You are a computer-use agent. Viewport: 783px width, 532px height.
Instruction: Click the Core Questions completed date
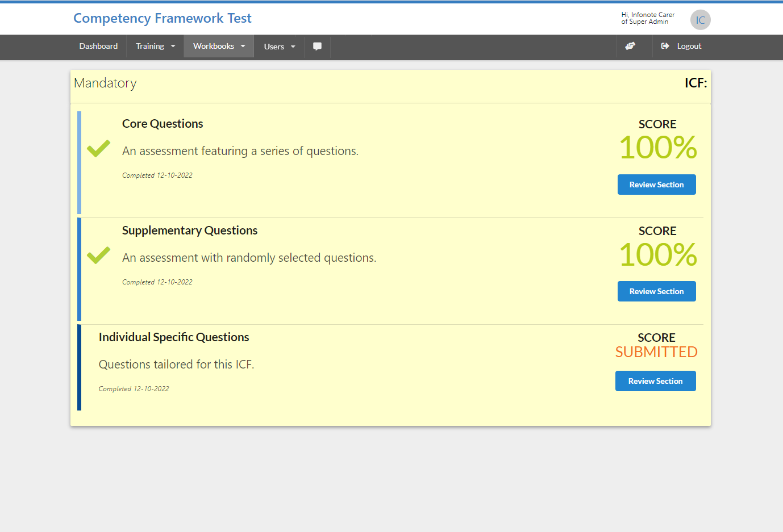click(157, 175)
